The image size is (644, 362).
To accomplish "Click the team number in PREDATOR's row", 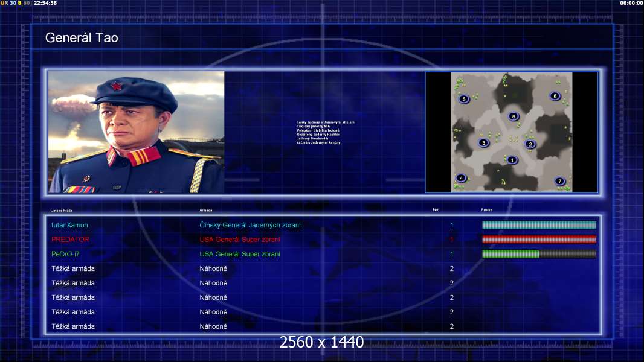I will [452, 240].
